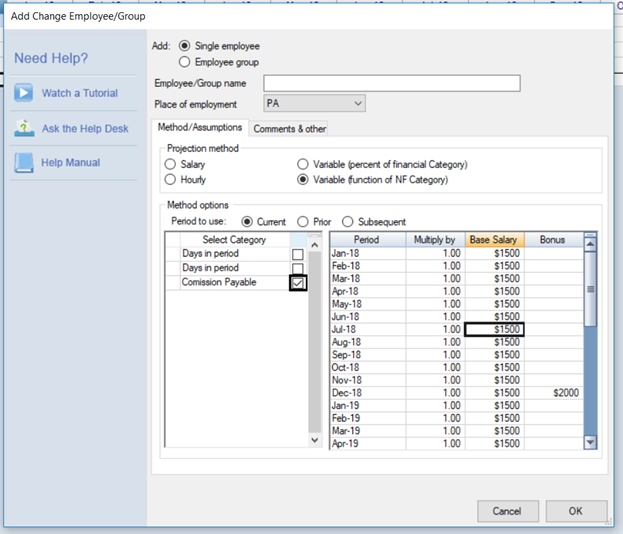This screenshot has height=534, width=623.
Task: Click the Apr-19 Base Salary cell
Action: click(495, 443)
